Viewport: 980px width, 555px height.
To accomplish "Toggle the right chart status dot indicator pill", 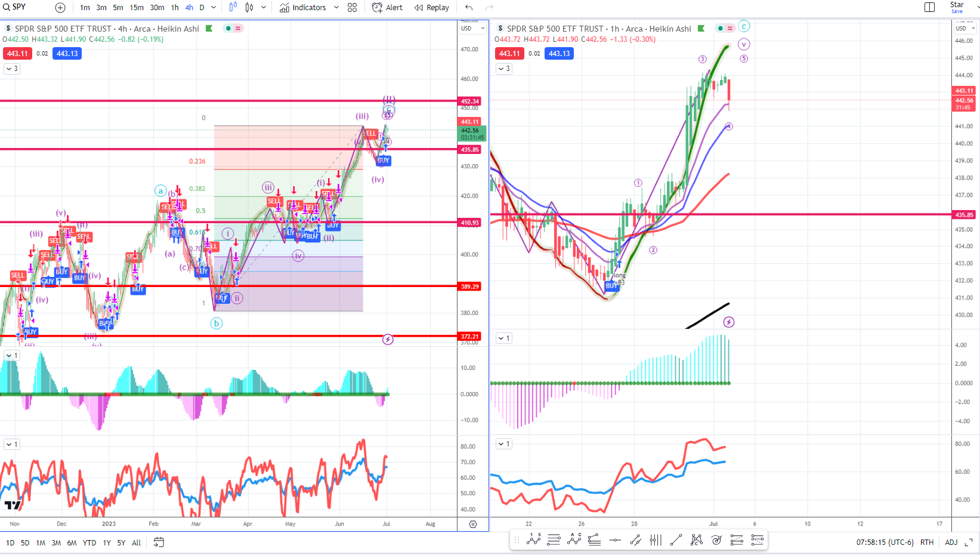I will tap(725, 28).
